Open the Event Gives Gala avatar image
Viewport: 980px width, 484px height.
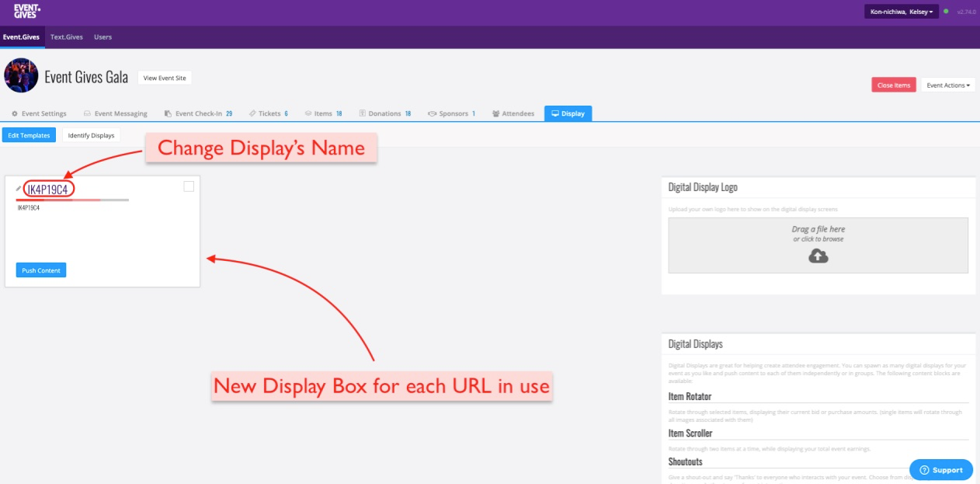pyautogui.click(x=21, y=75)
